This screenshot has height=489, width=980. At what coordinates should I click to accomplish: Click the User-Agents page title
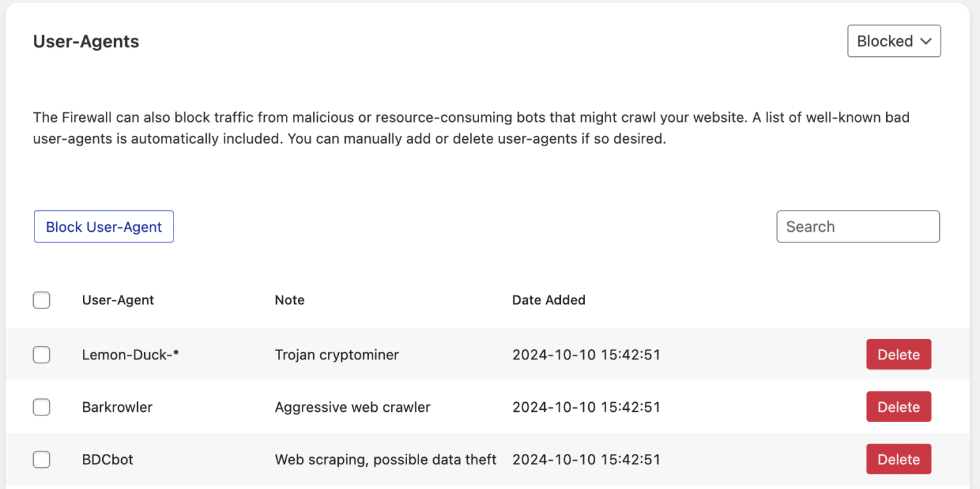click(x=85, y=41)
